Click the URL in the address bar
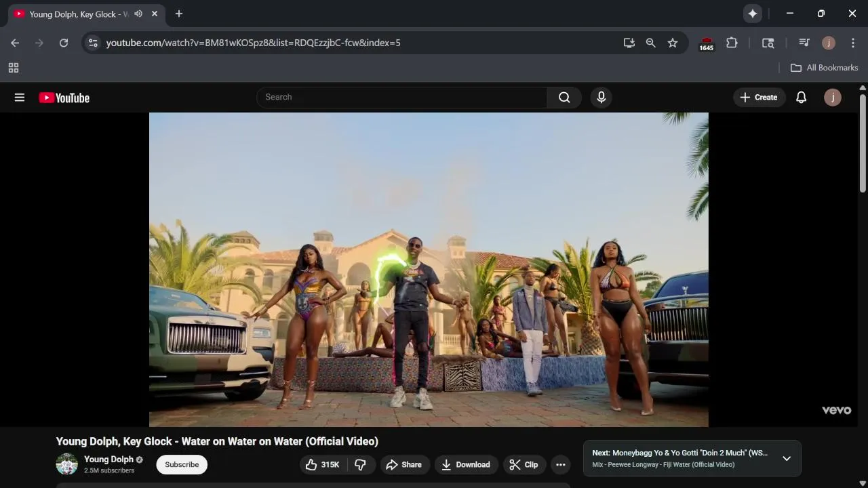Image resolution: width=868 pixels, height=488 pixels. click(253, 43)
